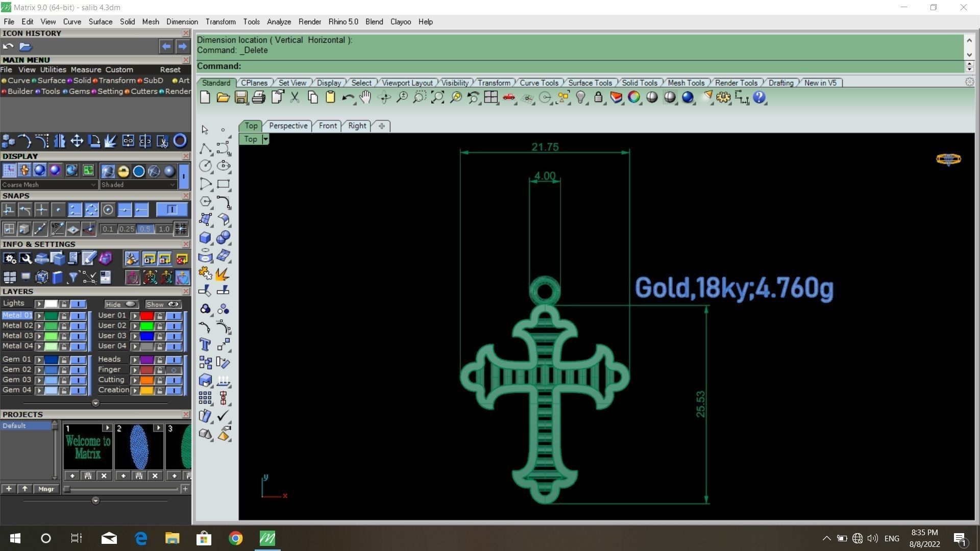Click the blue Help question mark icon
This screenshot has width=980, height=551.
pyautogui.click(x=759, y=97)
